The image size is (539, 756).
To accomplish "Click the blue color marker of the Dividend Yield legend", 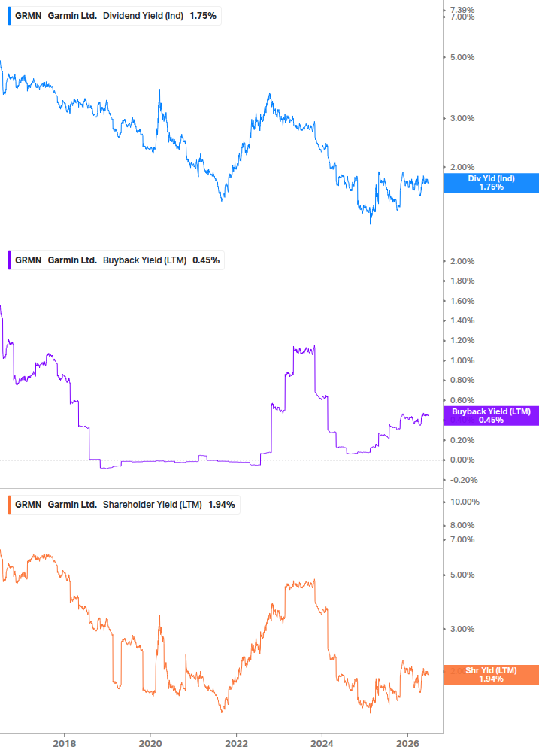I will pyautogui.click(x=9, y=16).
